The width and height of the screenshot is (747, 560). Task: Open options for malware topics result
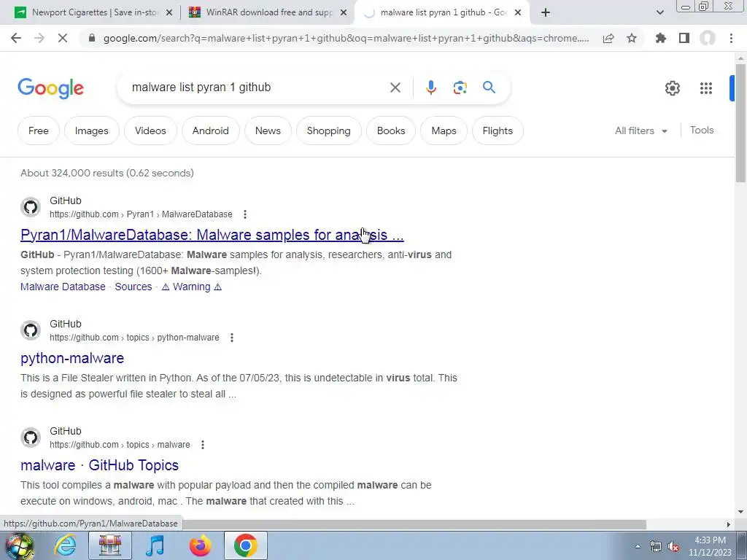tap(203, 445)
